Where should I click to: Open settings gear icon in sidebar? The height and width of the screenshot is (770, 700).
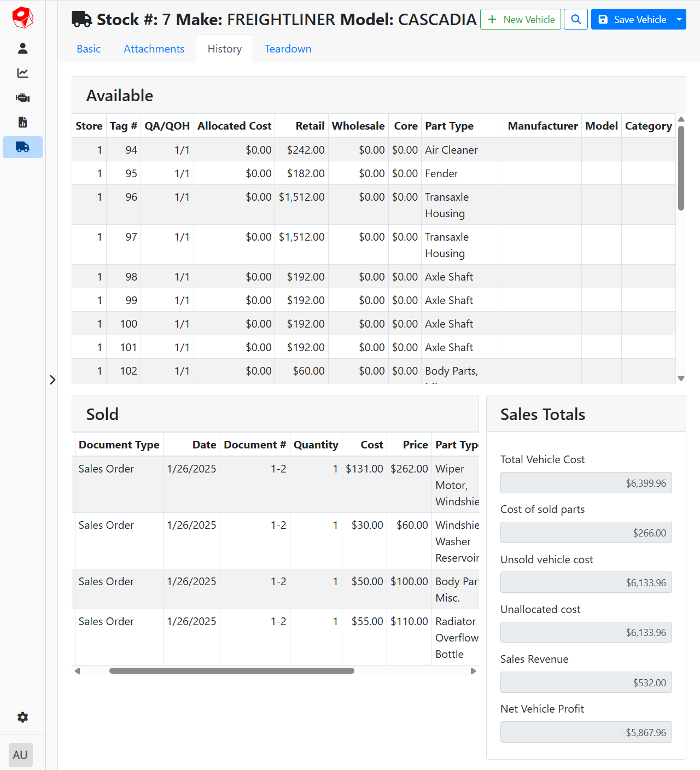tap(22, 717)
